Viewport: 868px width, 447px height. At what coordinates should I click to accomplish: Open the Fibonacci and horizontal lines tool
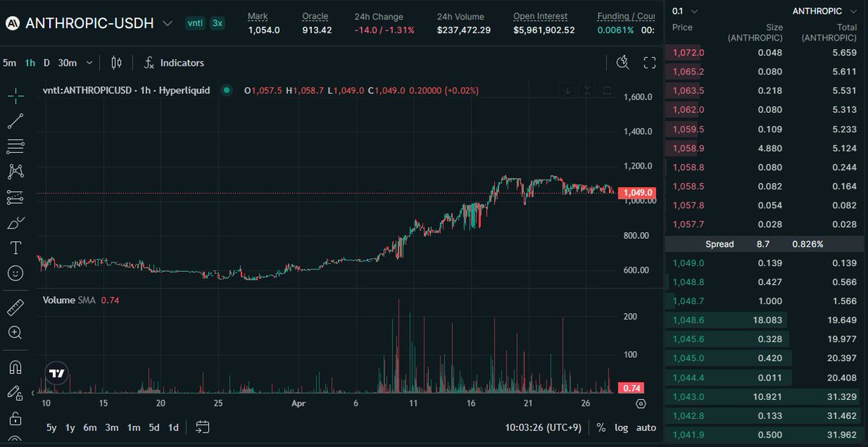[x=15, y=146]
